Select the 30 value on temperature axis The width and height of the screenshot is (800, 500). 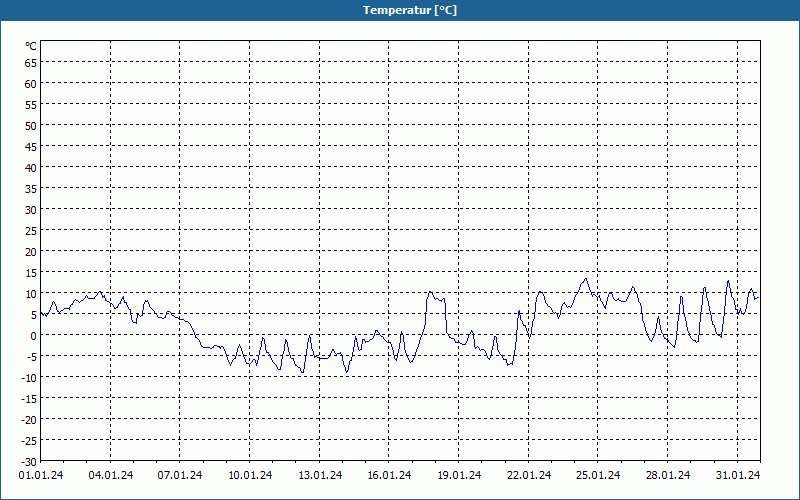(31, 210)
